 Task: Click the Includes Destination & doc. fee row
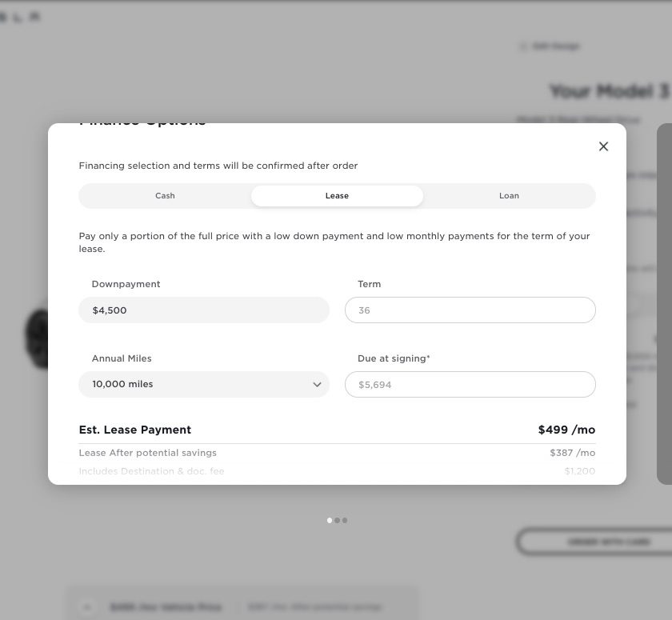tap(337, 471)
